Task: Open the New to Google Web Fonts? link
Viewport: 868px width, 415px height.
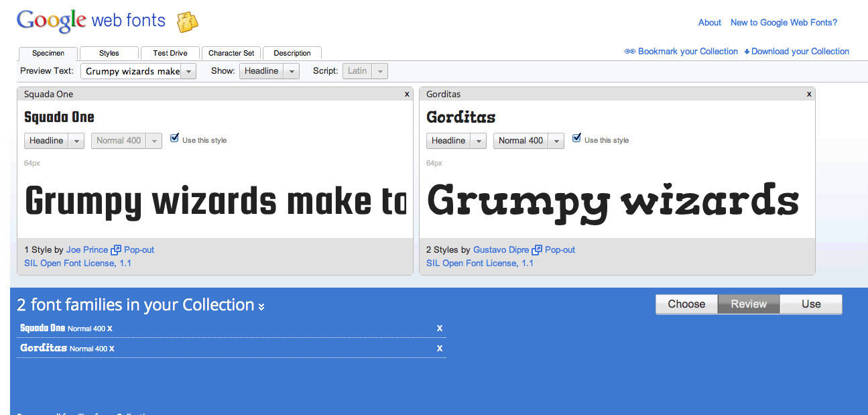Action: click(784, 22)
